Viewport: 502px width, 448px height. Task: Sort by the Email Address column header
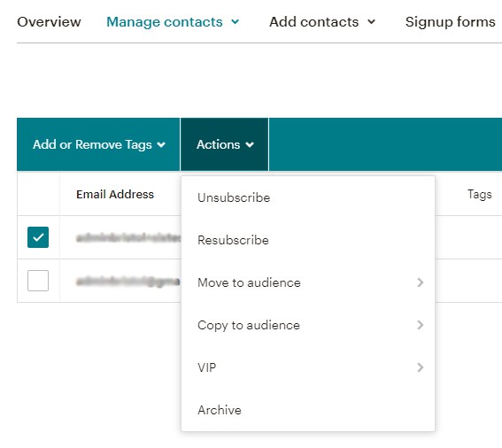tap(115, 195)
